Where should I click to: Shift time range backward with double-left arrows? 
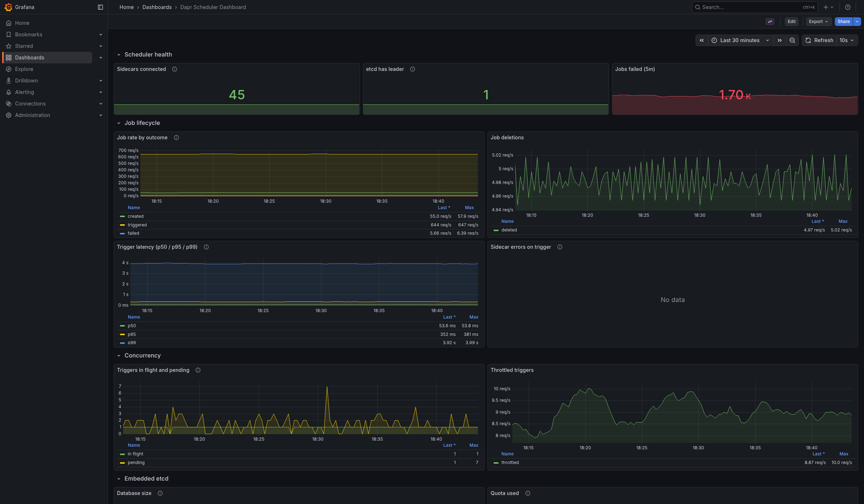pyautogui.click(x=702, y=40)
